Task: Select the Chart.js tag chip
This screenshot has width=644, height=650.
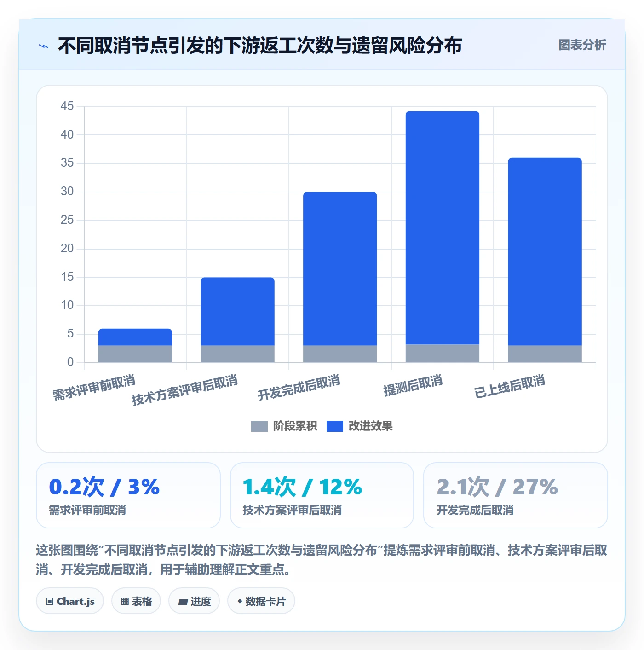Action: click(70, 601)
